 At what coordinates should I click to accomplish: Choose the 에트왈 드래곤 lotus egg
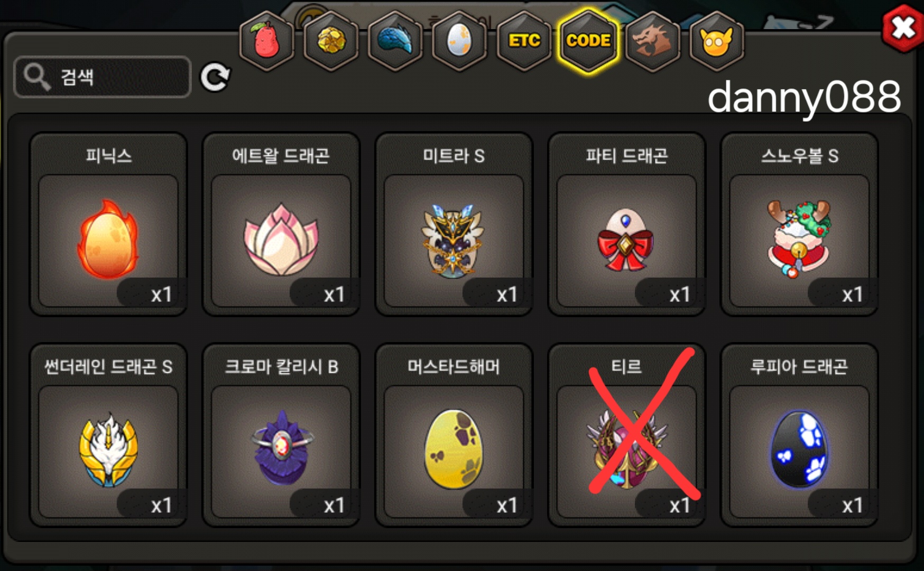pos(281,224)
